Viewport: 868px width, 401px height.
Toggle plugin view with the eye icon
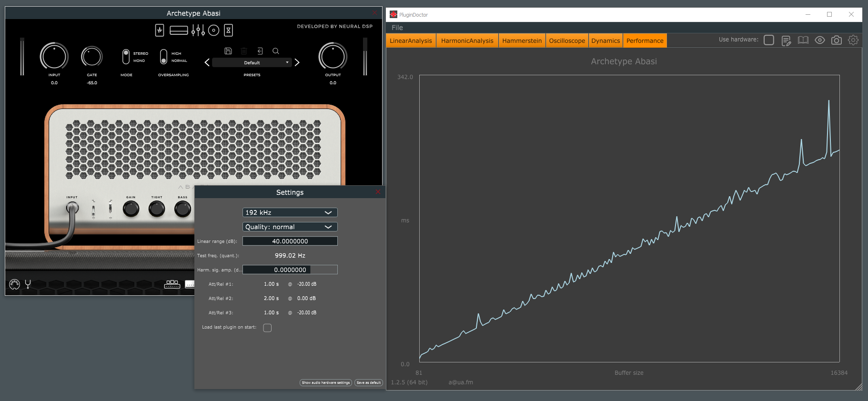click(x=820, y=40)
